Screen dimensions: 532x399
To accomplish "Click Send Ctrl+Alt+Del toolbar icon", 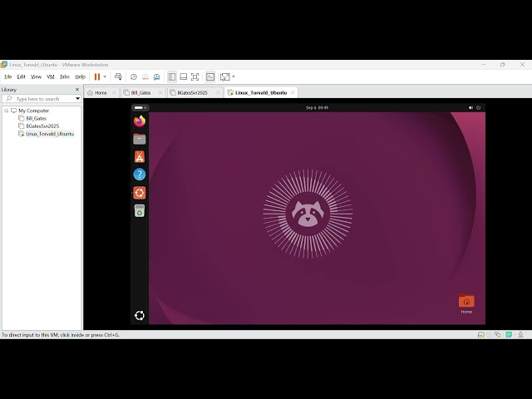I will coord(118,77).
